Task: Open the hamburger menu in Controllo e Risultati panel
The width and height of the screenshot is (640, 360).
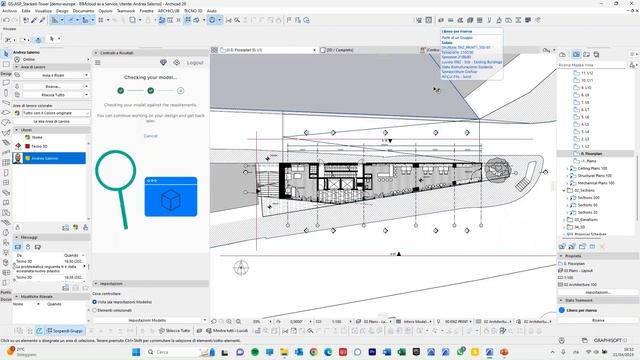Action: pyautogui.click(x=98, y=63)
